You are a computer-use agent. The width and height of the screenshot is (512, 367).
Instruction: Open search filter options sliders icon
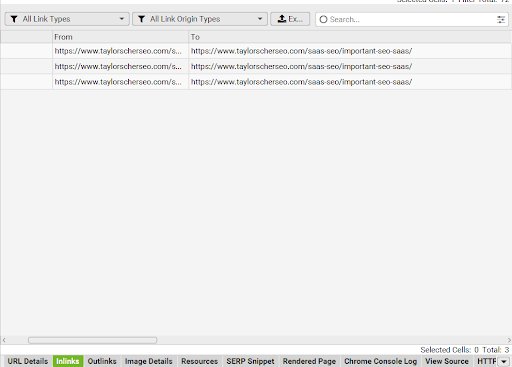click(x=501, y=19)
